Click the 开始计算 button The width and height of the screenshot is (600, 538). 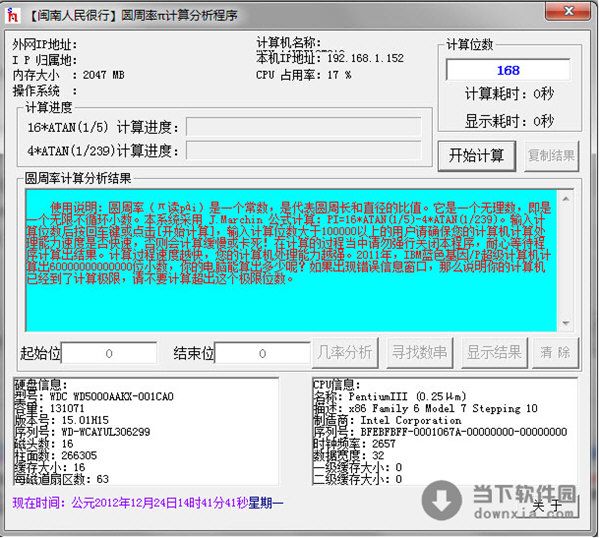point(476,156)
